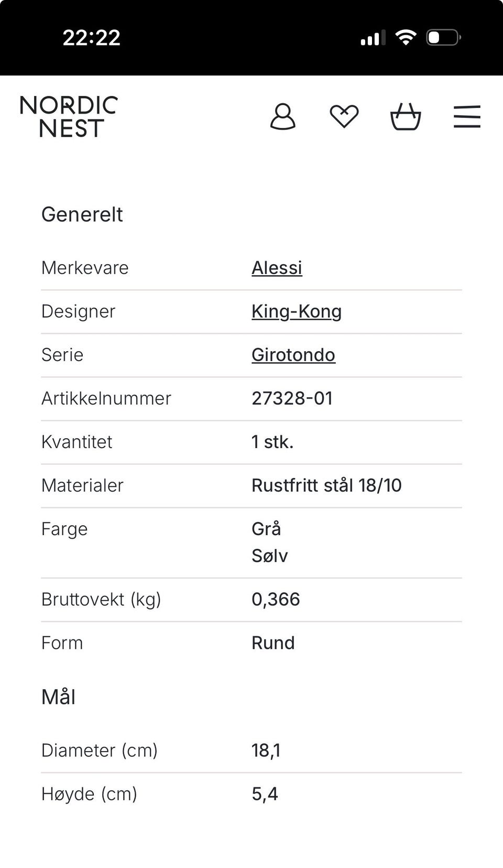Viewport: 503px width, 868px height.
Task: Open the hamburger navigation menu
Action: point(467,116)
